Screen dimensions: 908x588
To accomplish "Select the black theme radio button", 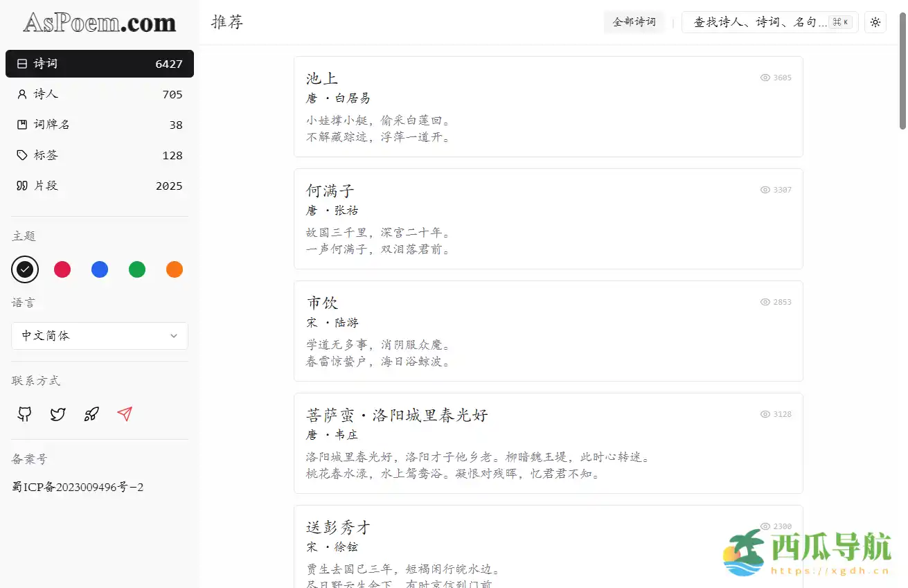I will [25, 269].
